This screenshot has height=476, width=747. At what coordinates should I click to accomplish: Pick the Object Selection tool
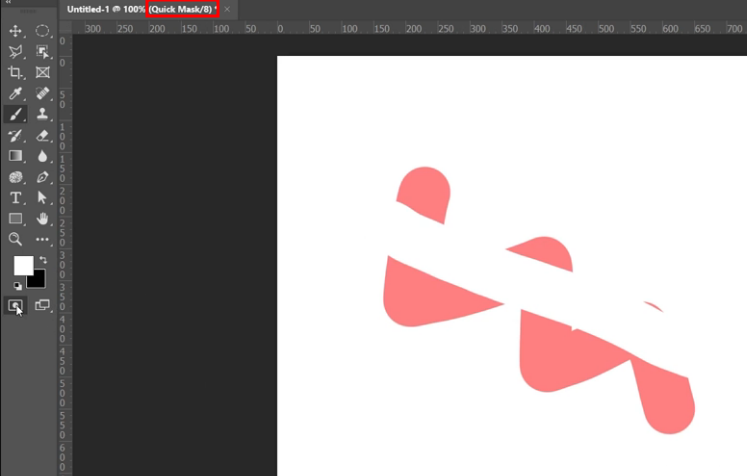point(42,51)
